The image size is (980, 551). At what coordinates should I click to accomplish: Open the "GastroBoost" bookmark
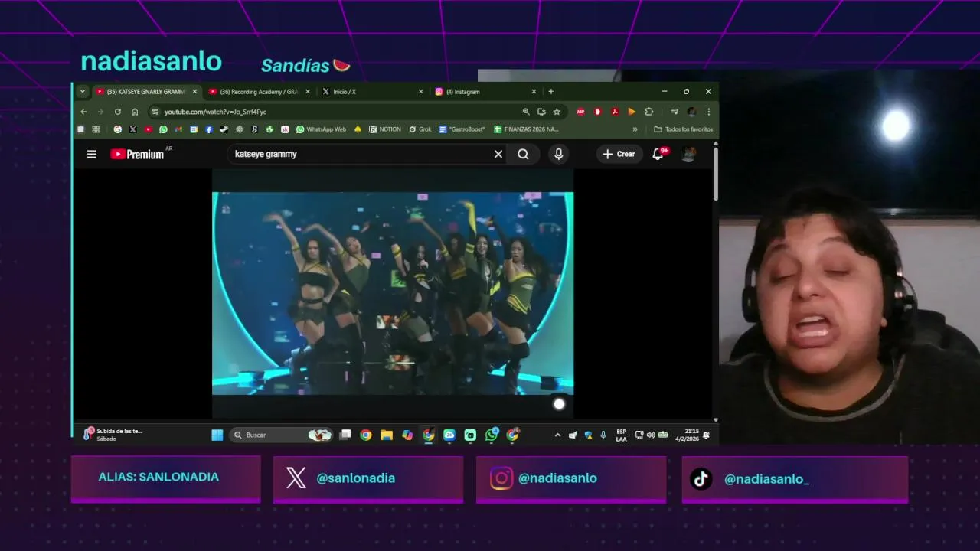462,129
